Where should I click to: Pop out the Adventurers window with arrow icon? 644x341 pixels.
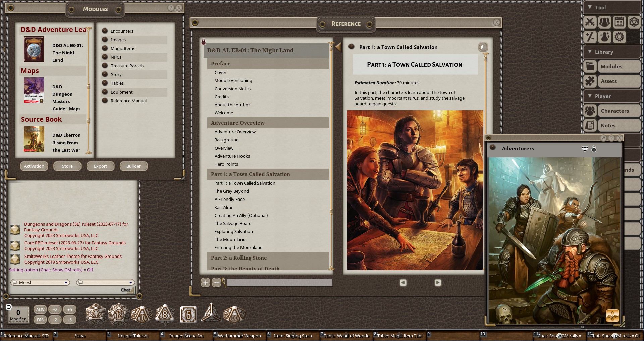pos(603,138)
